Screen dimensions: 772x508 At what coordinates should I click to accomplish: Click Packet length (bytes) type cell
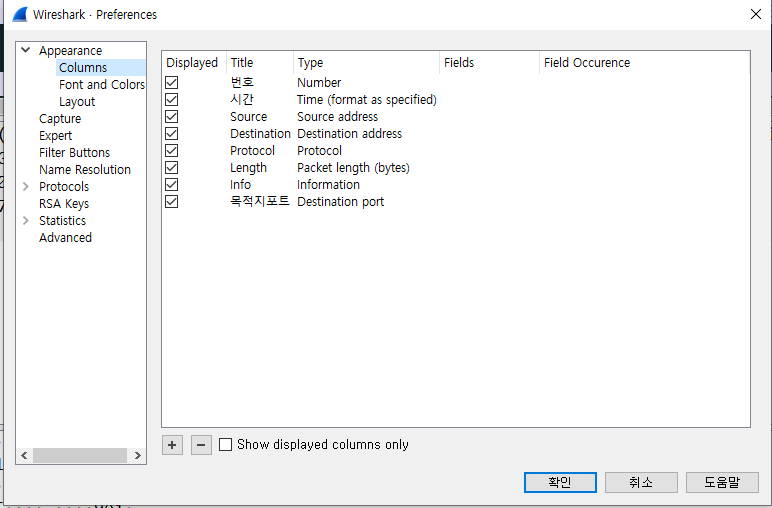pos(354,168)
